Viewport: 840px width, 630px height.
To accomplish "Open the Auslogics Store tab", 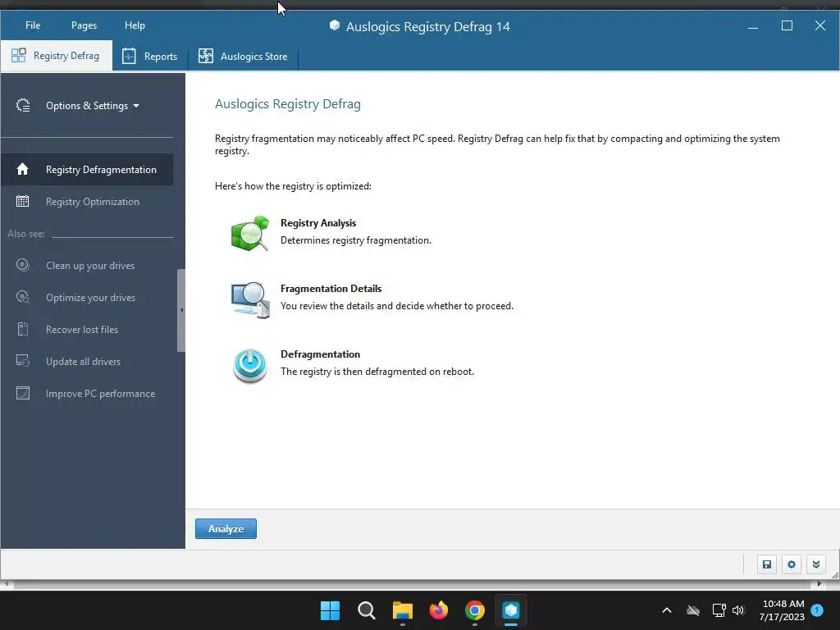I will click(x=243, y=57).
